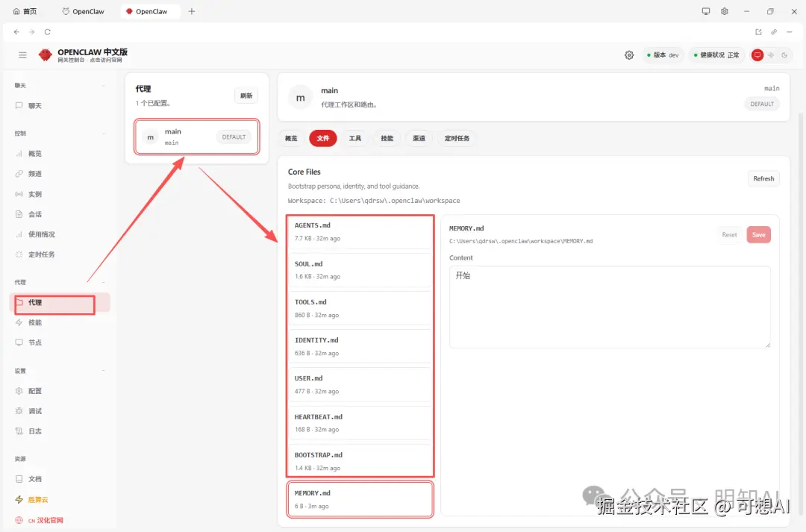The width and height of the screenshot is (806, 532).
Task: Click 刷新 button in agents panel
Action: pyautogui.click(x=246, y=96)
